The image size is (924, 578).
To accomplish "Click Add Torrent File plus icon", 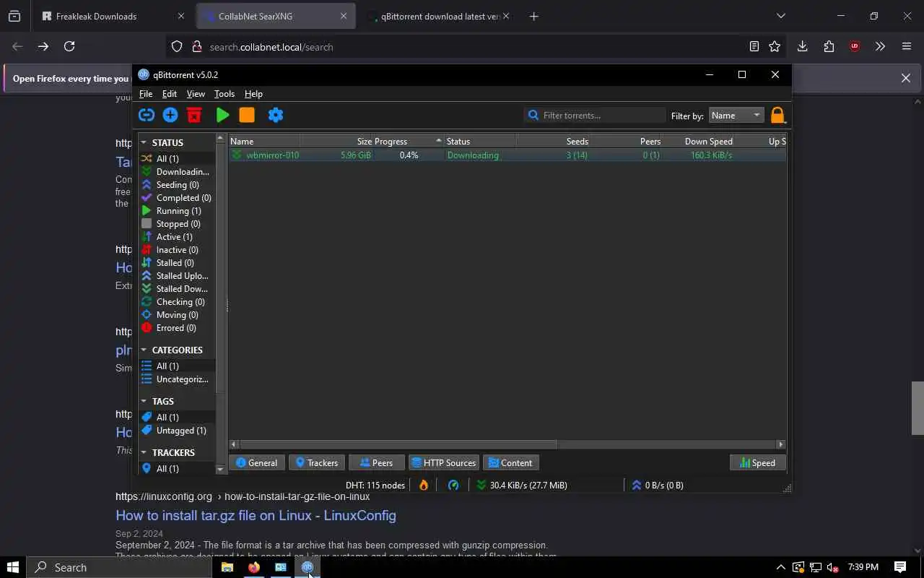I will point(170,115).
